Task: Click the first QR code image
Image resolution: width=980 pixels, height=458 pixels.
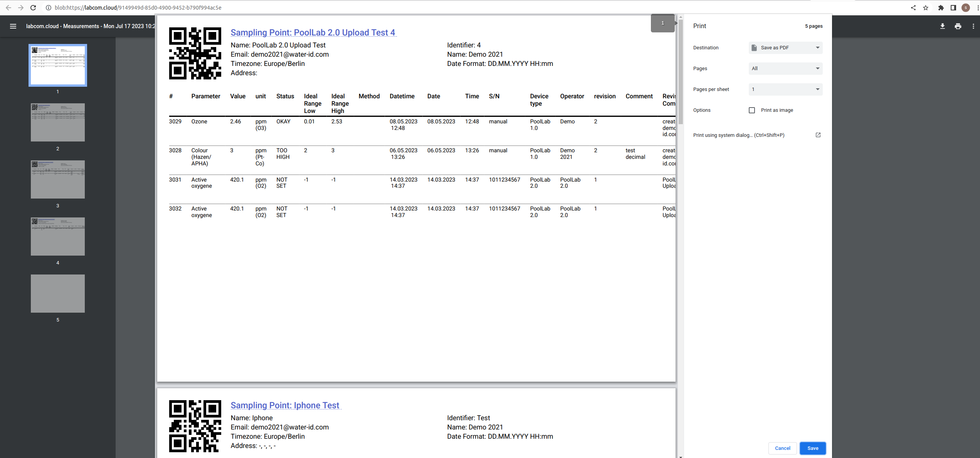Action: pos(195,53)
